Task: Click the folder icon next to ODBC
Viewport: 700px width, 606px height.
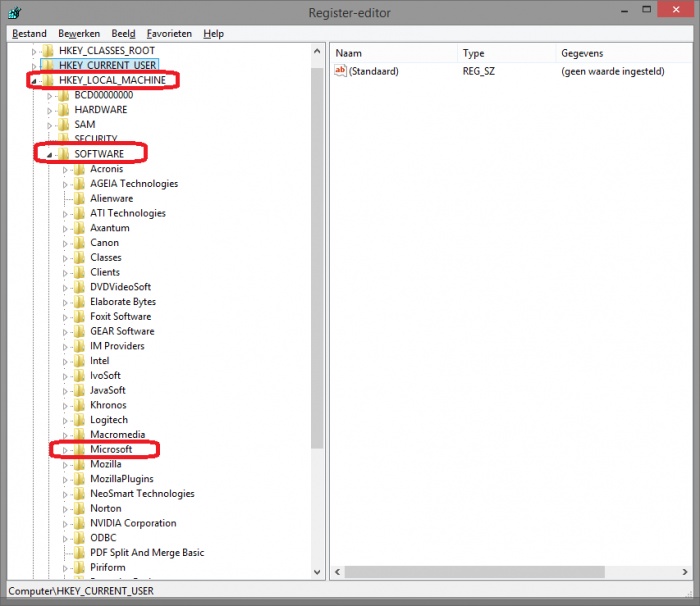Action: click(x=79, y=538)
